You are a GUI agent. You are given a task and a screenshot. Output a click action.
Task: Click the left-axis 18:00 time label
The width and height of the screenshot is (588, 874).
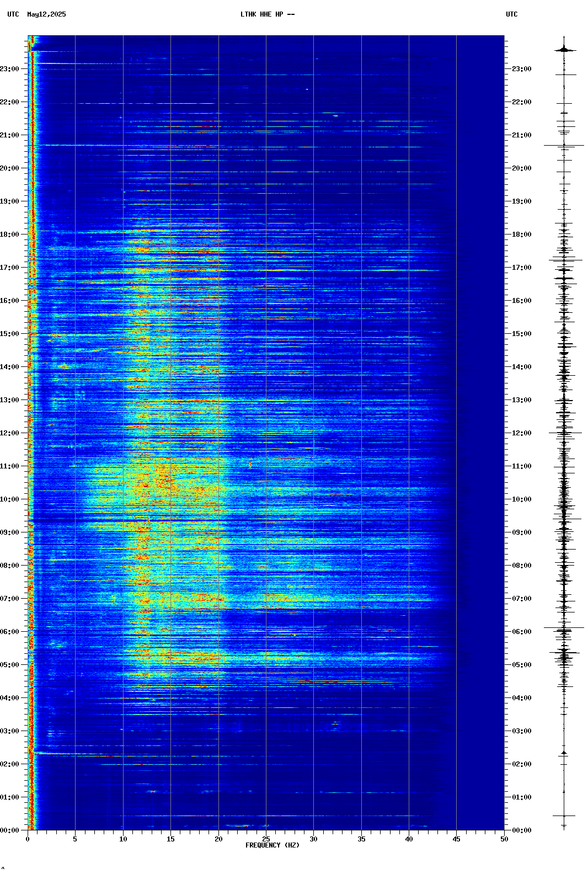pos(9,235)
